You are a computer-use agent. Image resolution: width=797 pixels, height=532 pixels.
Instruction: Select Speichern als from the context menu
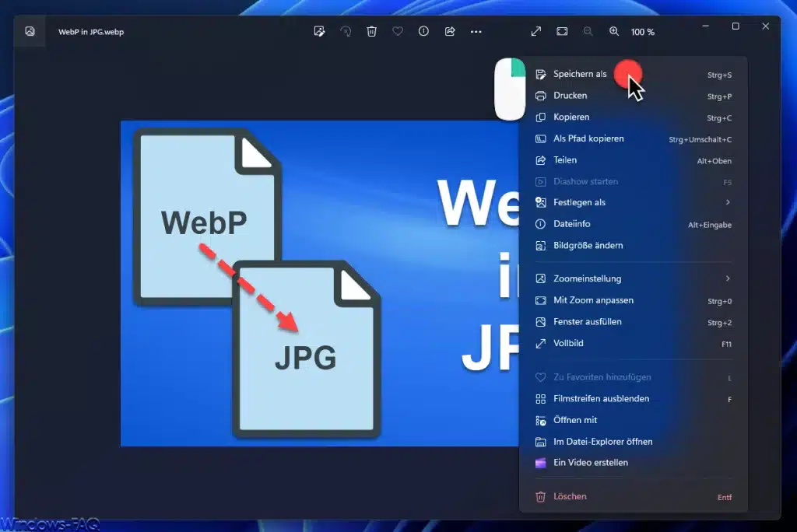634,74
